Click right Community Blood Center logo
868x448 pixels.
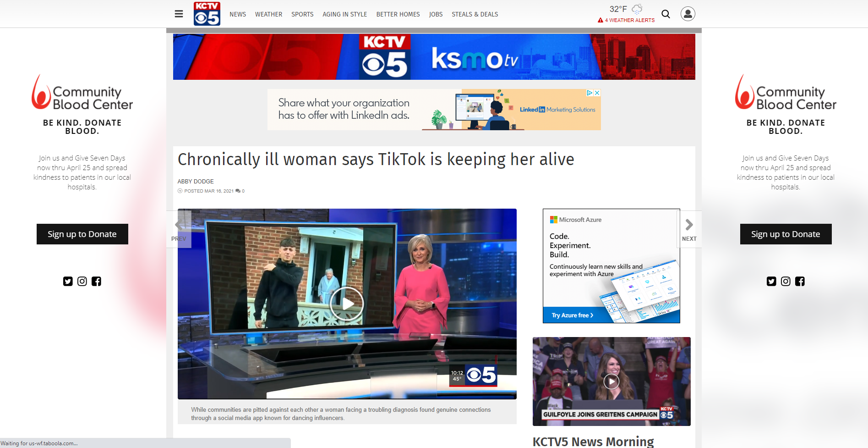point(786,93)
